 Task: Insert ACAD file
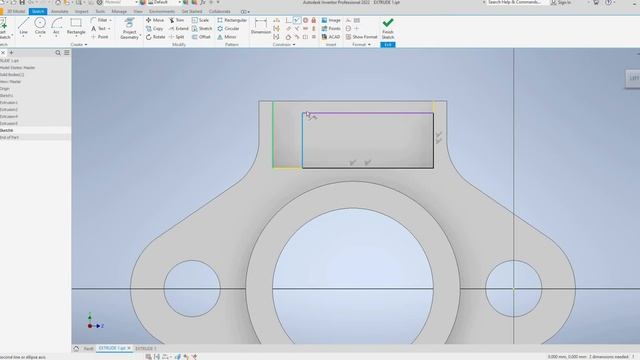331,37
